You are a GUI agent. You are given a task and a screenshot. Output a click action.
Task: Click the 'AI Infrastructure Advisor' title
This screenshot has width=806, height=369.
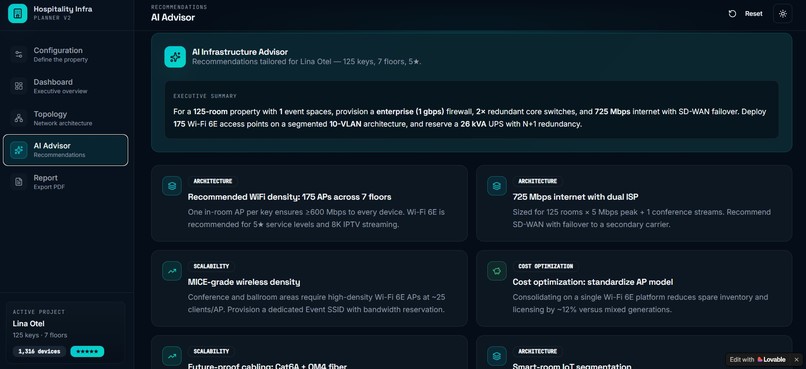point(240,52)
